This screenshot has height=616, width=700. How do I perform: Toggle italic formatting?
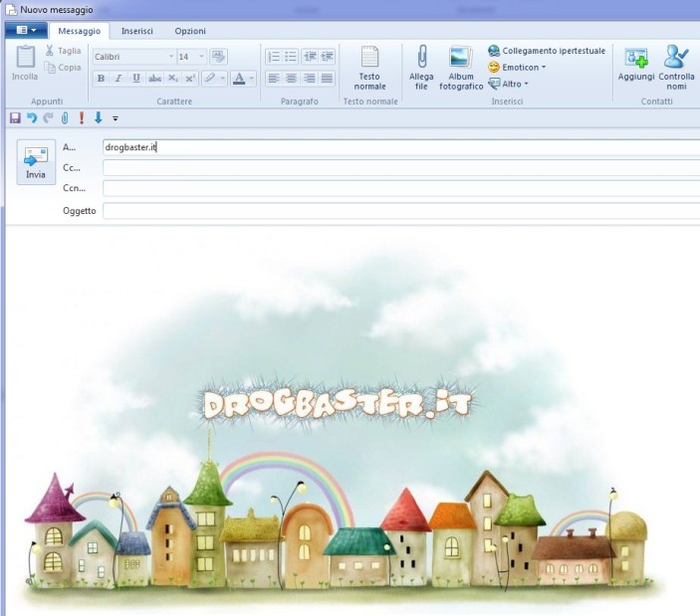[x=118, y=79]
